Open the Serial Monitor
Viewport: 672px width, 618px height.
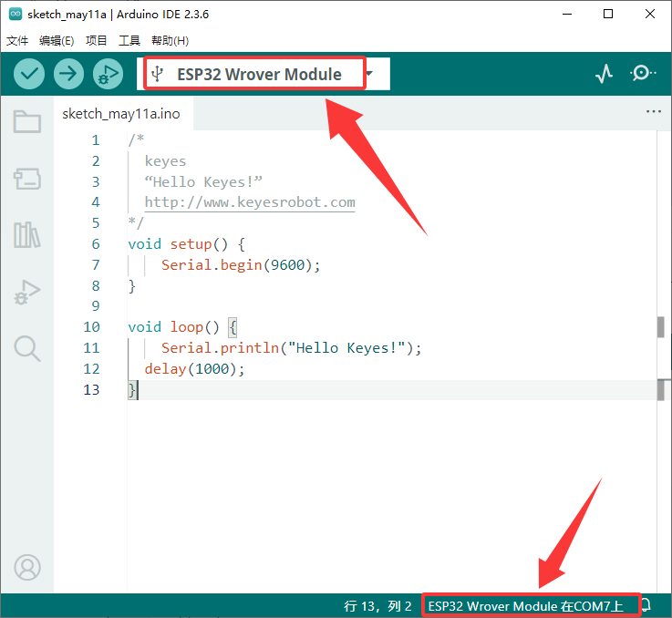pos(643,73)
